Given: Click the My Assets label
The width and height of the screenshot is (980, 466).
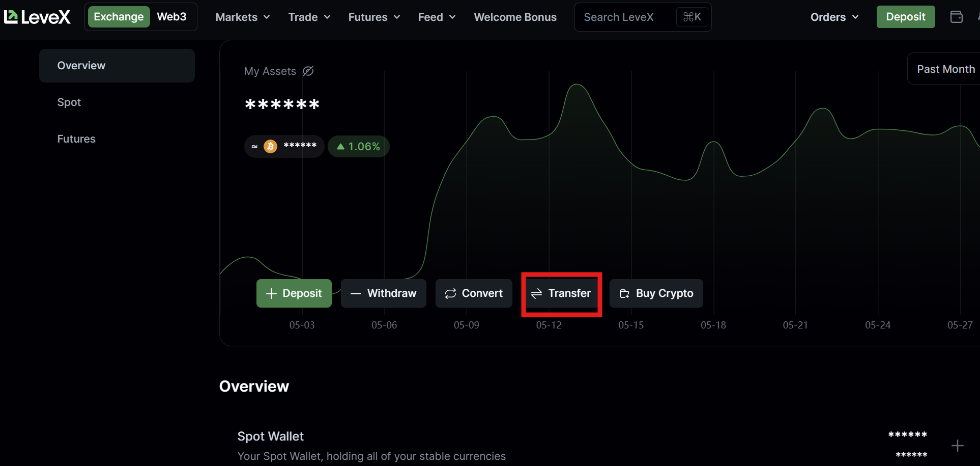Looking at the screenshot, I should tap(270, 71).
